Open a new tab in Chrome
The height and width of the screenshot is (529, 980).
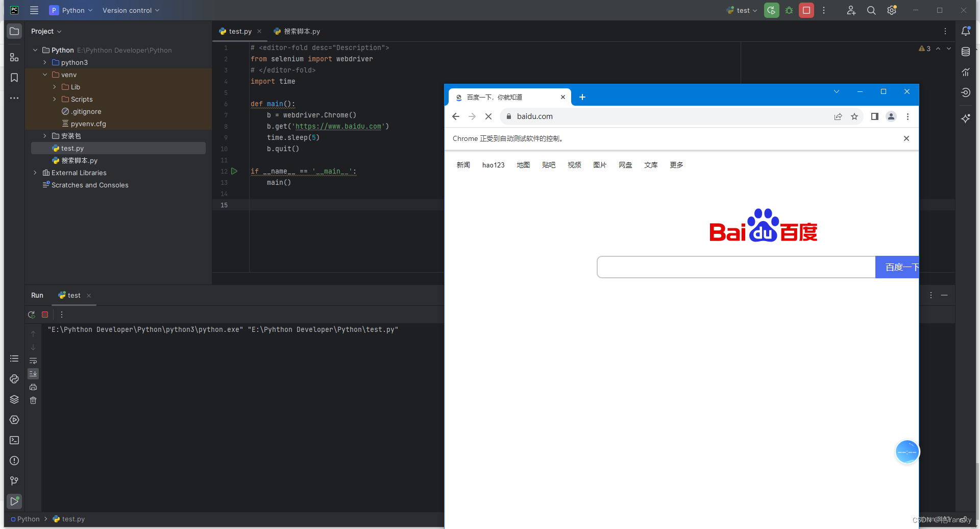pyautogui.click(x=582, y=97)
